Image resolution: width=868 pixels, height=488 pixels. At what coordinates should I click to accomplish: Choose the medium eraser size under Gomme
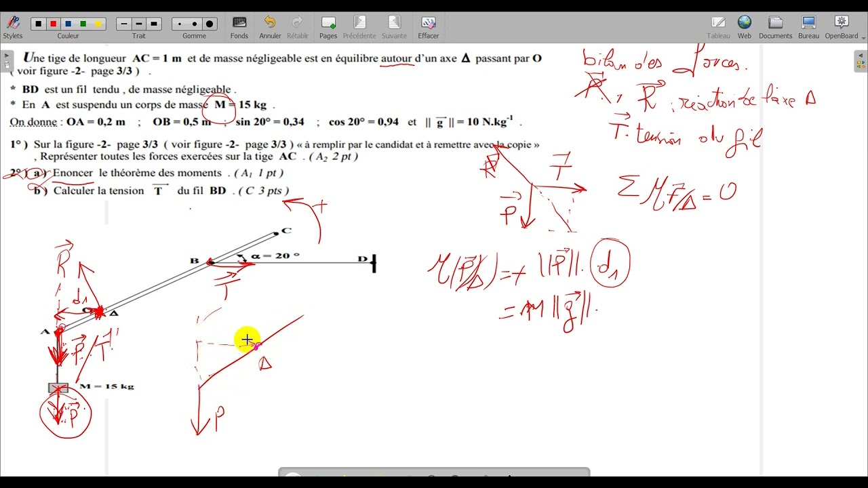pyautogui.click(x=195, y=24)
